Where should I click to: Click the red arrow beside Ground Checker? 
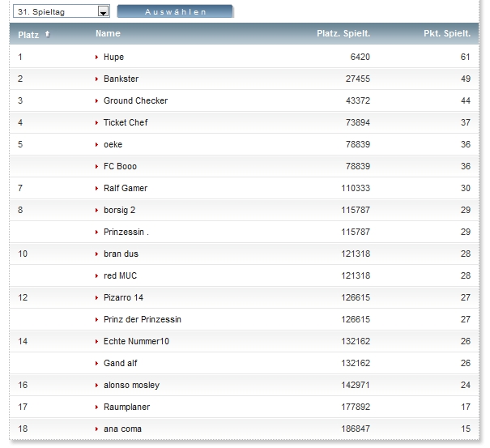97,101
